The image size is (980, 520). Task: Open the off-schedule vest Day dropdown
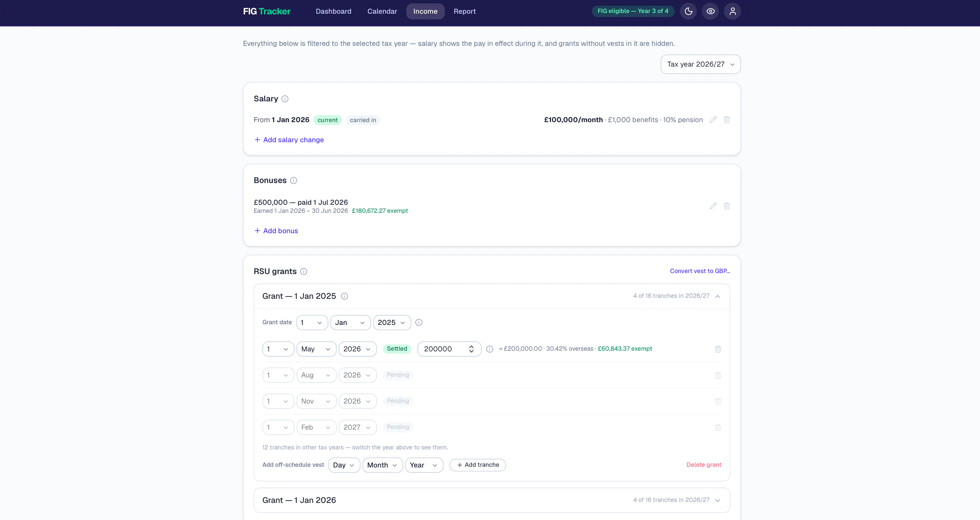[x=344, y=465]
